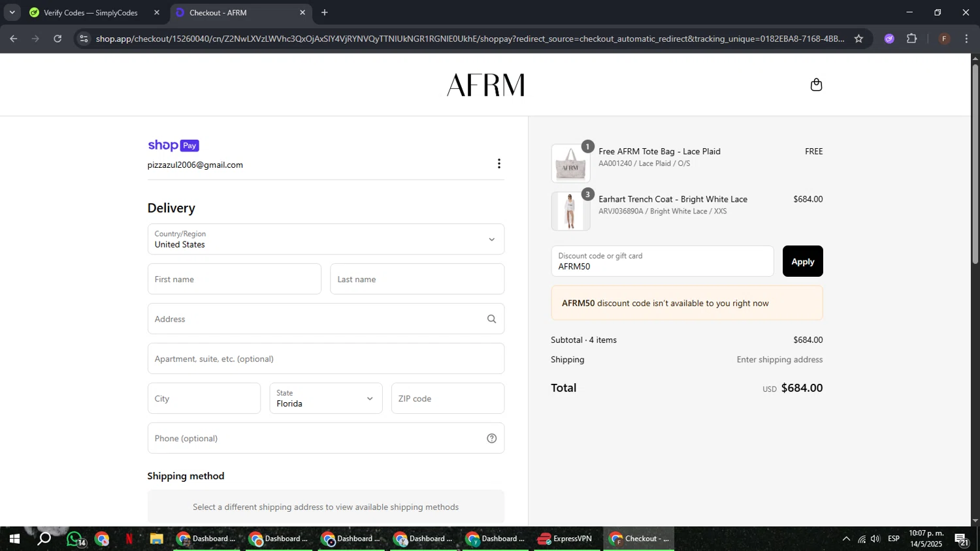Click the Earhart Trench Coat $684.00 price
Screen dimensions: 980x551
tap(808, 199)
